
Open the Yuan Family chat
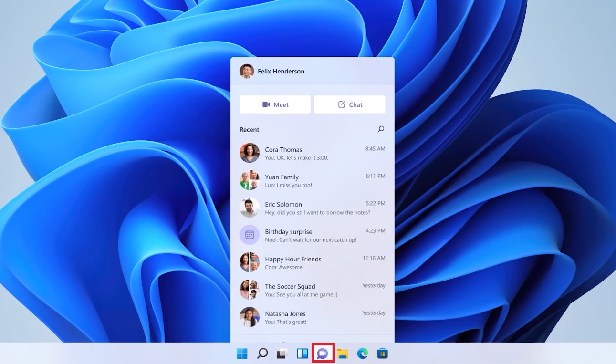313,180
